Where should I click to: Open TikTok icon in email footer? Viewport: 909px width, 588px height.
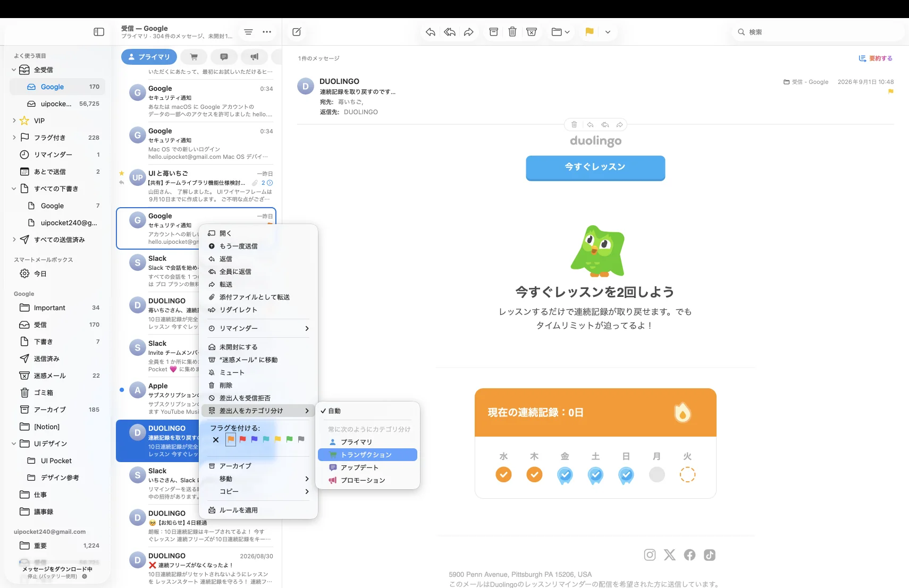point(710,555)
